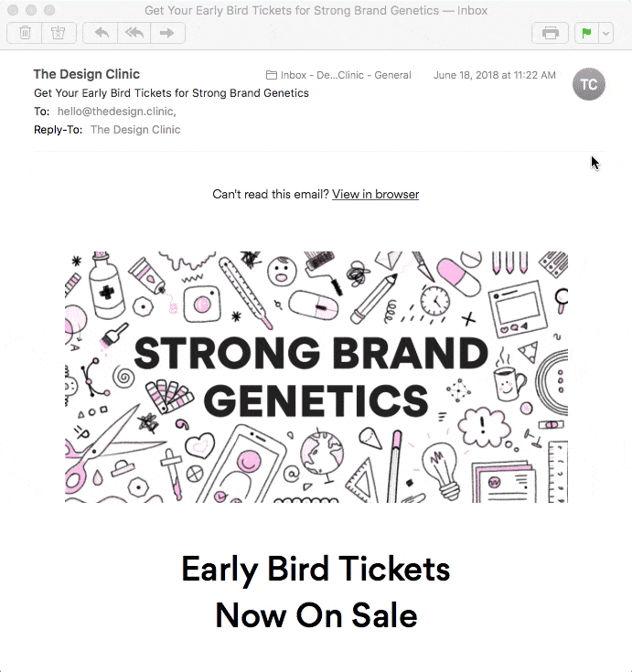Image resolution: width=632 pixels, height=672 pixels.
Task: Open the View in browser link
Action: (x=375, y=194)
